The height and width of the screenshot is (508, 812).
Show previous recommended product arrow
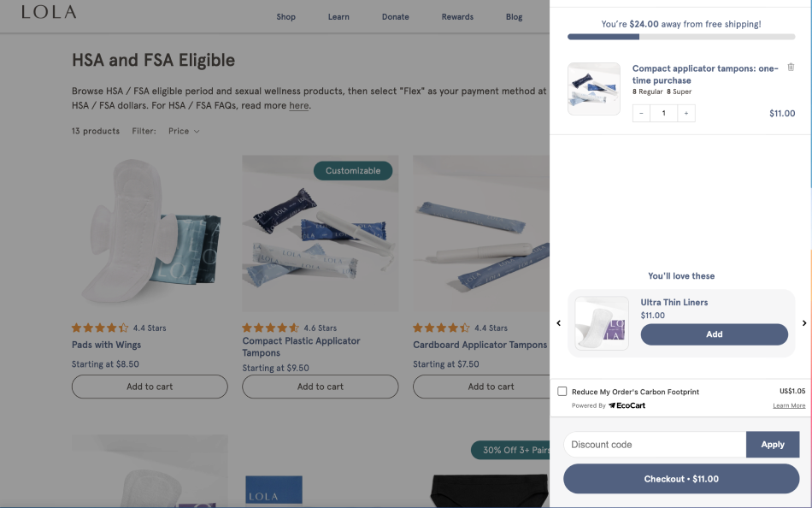click(x=559, y=323)
